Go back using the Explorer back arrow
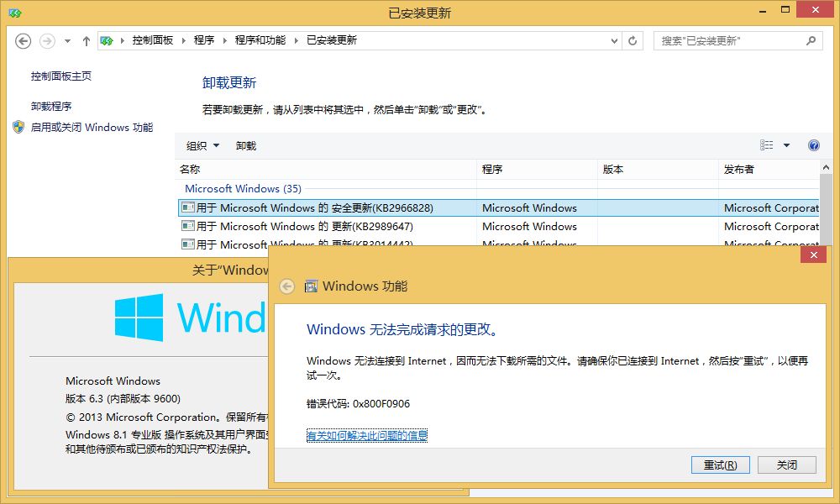This screenshot has width=840, height=504. 23,40
